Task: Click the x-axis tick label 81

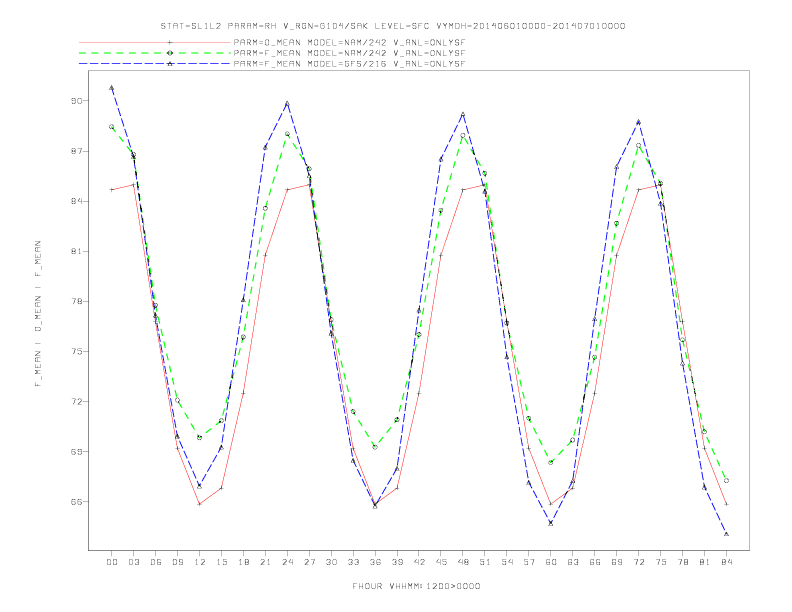Action: pyautogui.click(x=704, y=562)
